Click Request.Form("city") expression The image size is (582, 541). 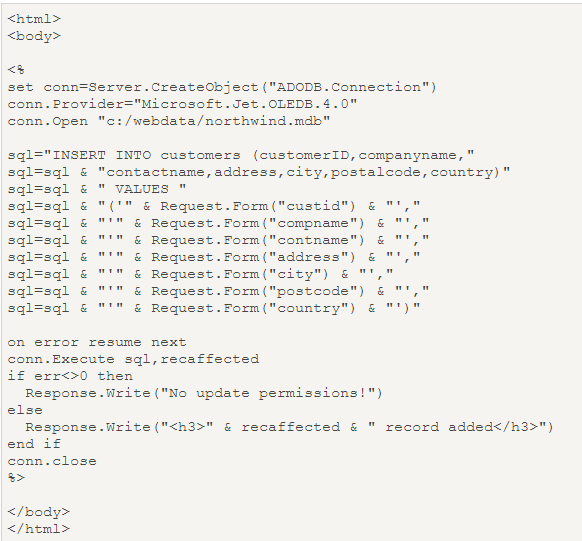[x=240, y=275]
